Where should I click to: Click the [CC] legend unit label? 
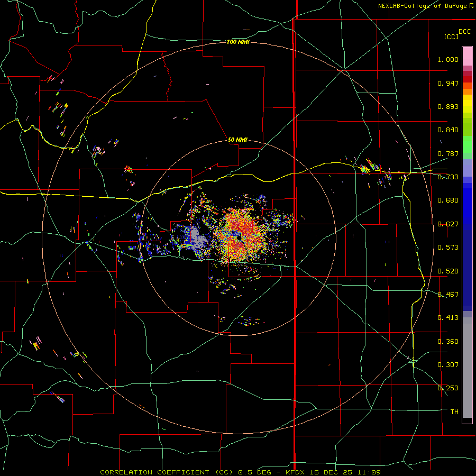pos(451,36)
